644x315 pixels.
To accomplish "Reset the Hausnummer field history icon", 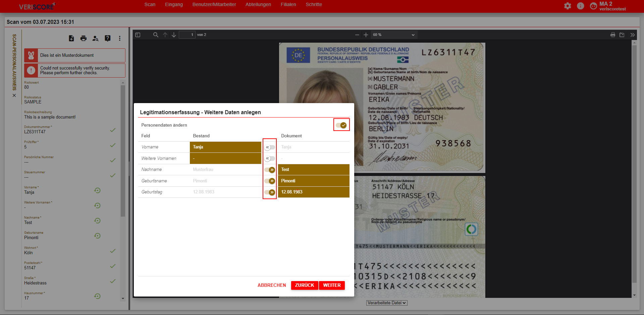I will point(98,296).
